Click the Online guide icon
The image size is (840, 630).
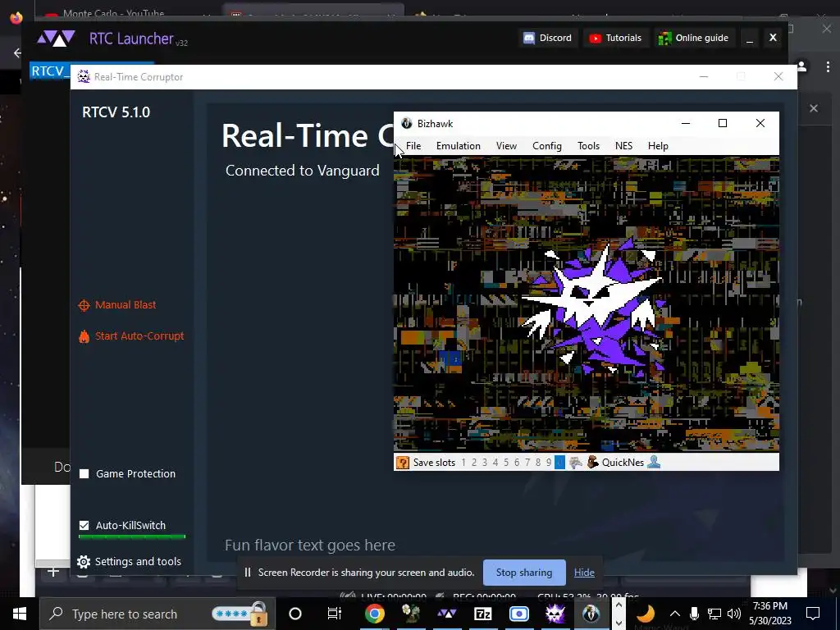coord(664,38)
